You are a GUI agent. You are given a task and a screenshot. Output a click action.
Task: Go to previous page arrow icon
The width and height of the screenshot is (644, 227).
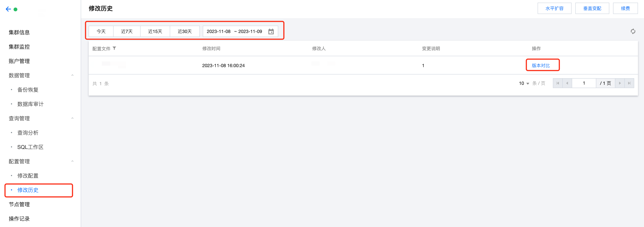point(567,83)
